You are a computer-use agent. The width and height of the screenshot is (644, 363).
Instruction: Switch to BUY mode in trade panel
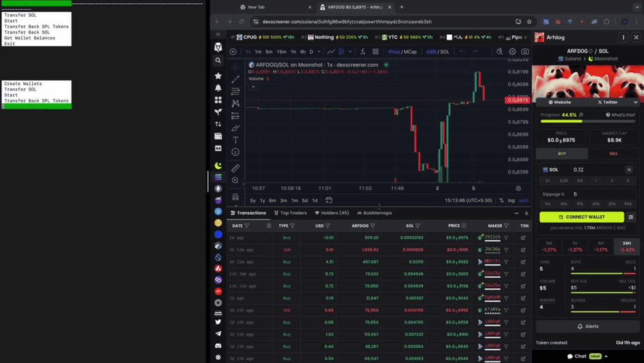(x=562, y=153)
